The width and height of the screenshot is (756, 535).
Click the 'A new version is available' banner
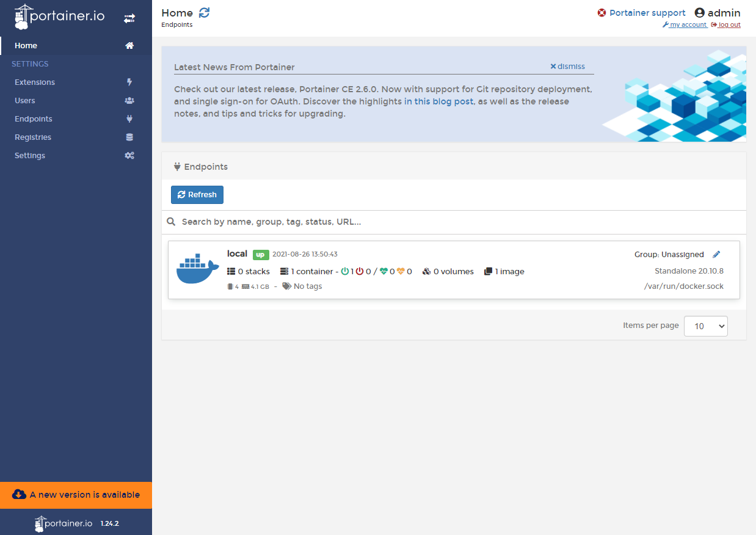click(76, 495)
